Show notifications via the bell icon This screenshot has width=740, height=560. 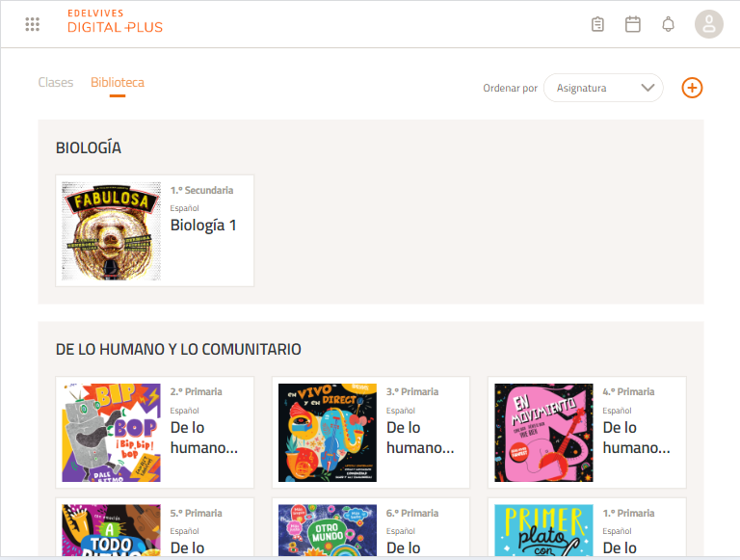point(668,24)
